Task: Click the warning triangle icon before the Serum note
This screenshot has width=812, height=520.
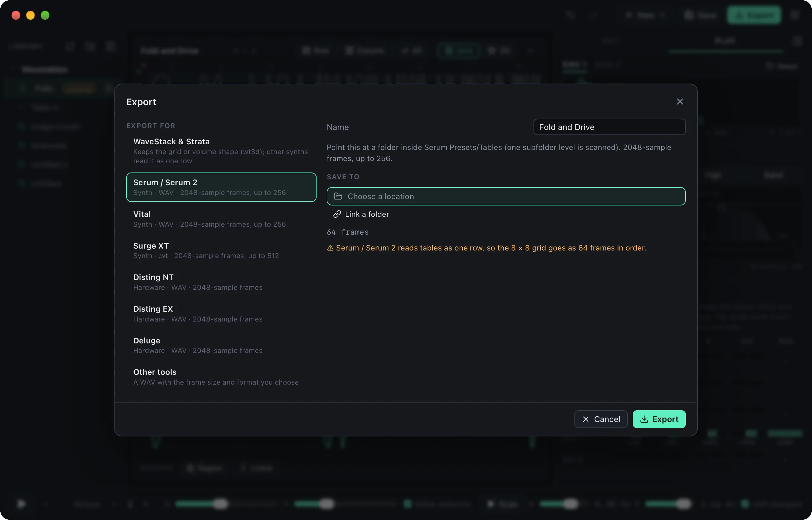Action: coord(330,248)
